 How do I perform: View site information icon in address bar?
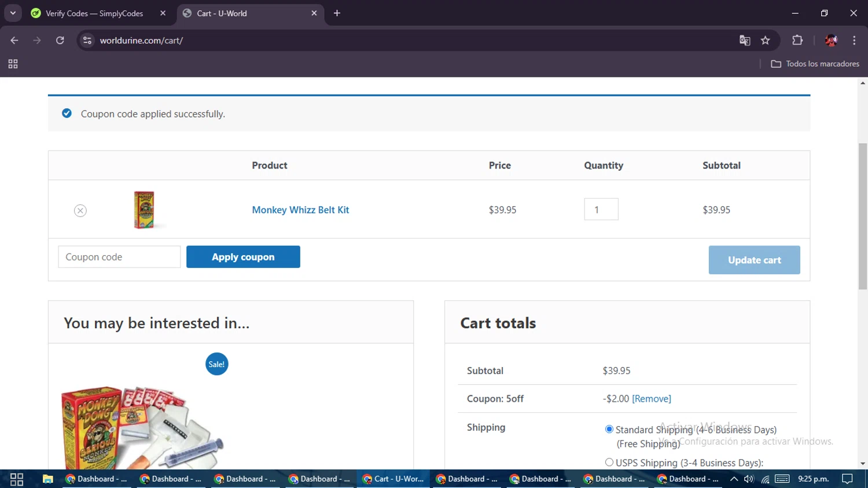[x=87, y=41]
